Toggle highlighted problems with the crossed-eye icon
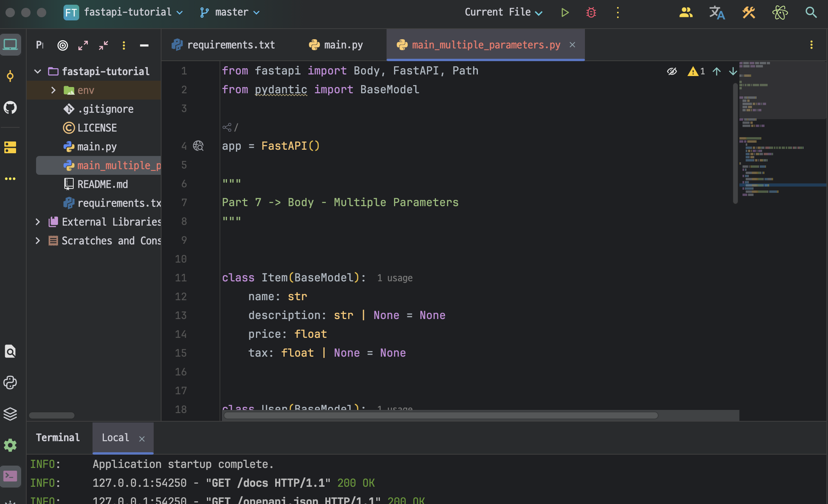 [x=672, y=71]
